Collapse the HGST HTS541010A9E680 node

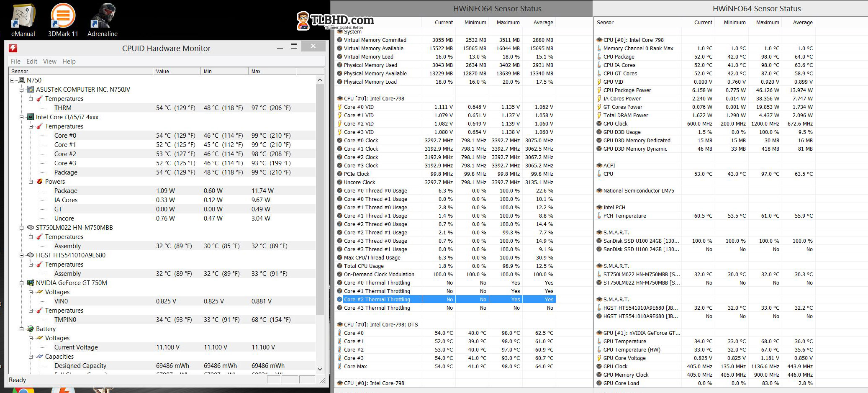tap(22, 255)
